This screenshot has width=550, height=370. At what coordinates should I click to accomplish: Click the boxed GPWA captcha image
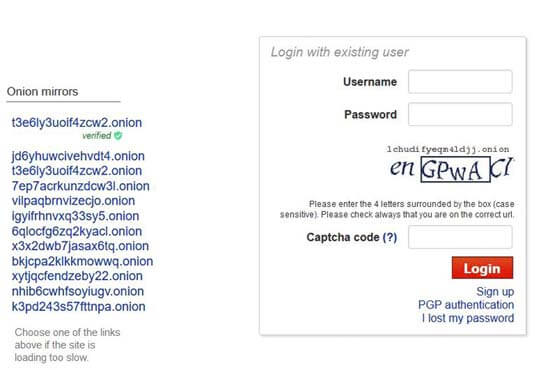point(455,169)
